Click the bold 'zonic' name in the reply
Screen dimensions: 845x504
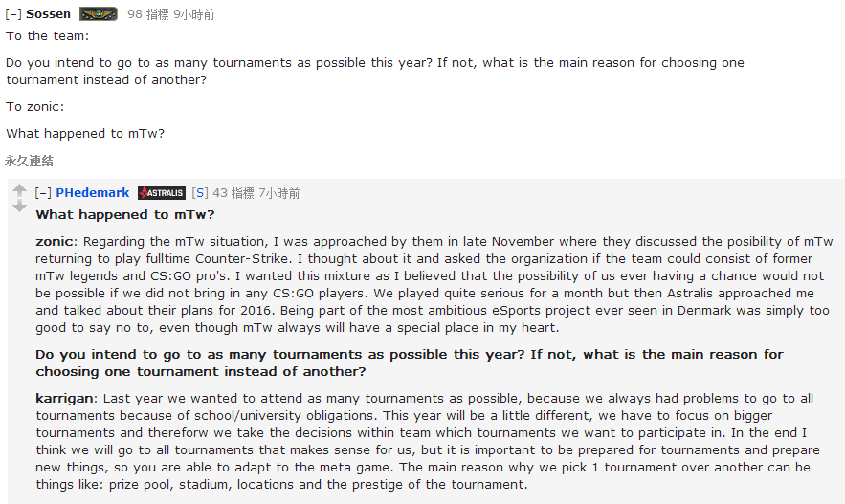[56, 241]
